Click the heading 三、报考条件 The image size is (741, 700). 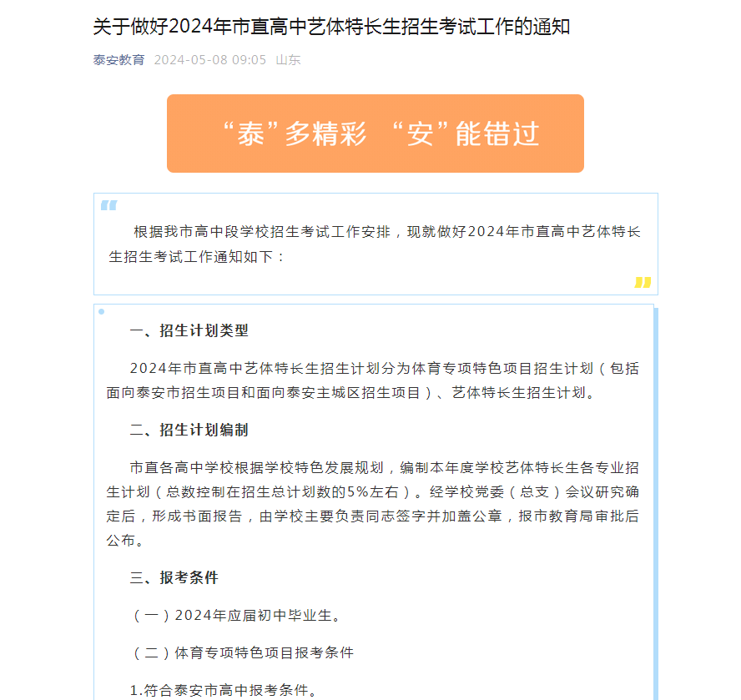174,577
